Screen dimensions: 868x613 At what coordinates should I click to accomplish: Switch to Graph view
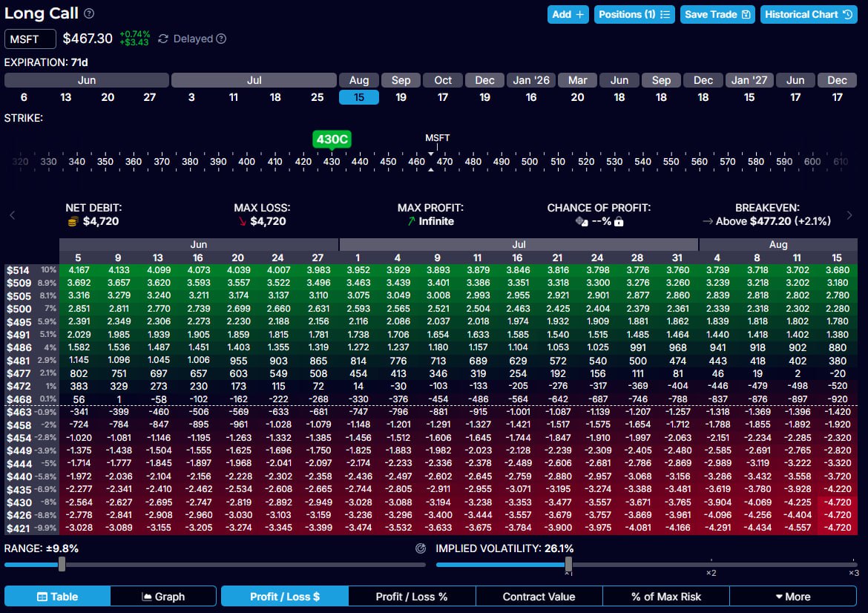coord(163,597)
